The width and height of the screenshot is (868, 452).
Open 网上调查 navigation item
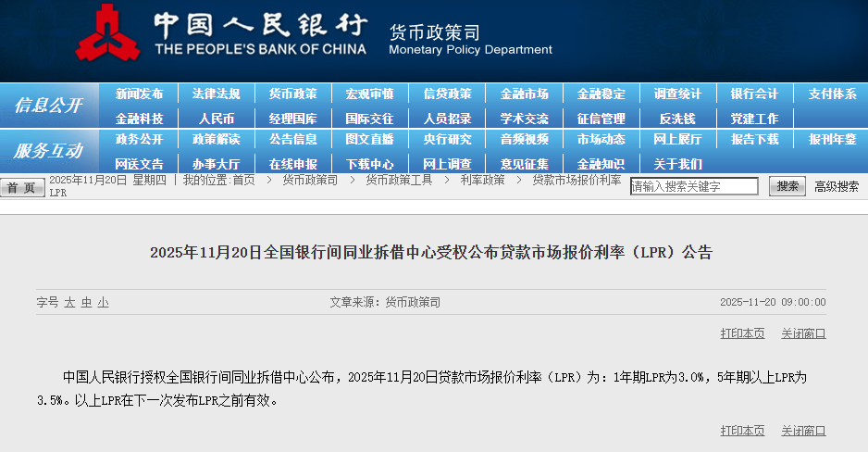click(447, 164)
